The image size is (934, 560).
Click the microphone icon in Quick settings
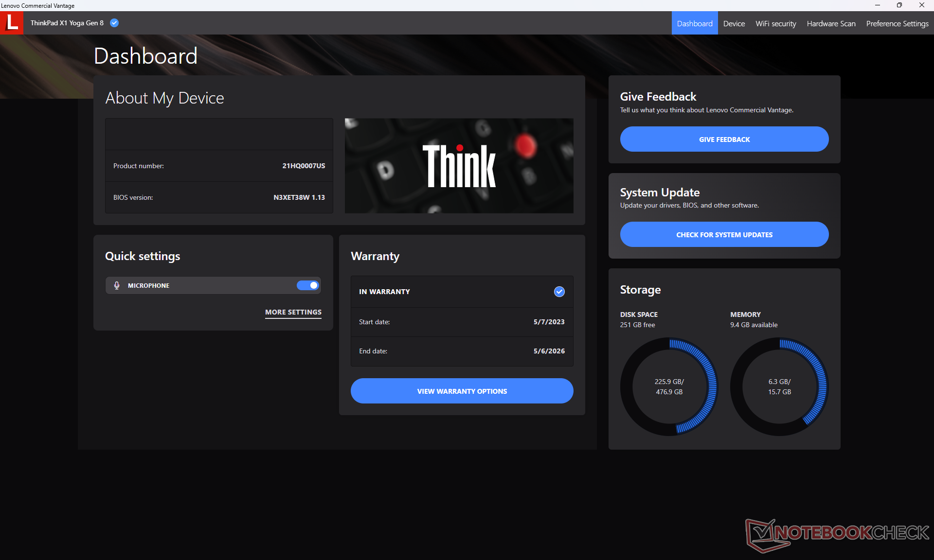[x=117, y=285]
